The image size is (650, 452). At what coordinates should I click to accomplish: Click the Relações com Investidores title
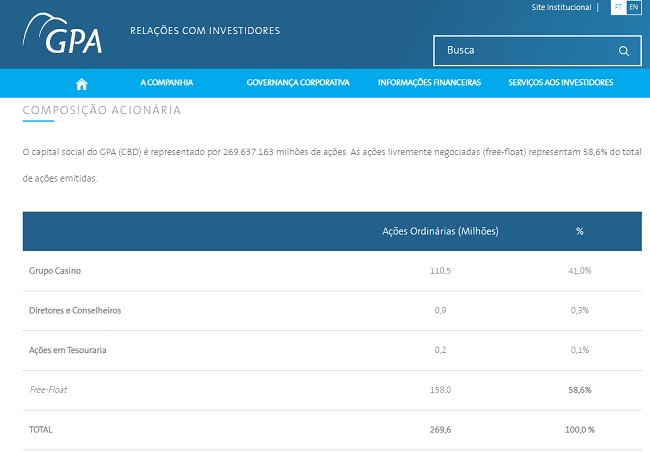205,31
